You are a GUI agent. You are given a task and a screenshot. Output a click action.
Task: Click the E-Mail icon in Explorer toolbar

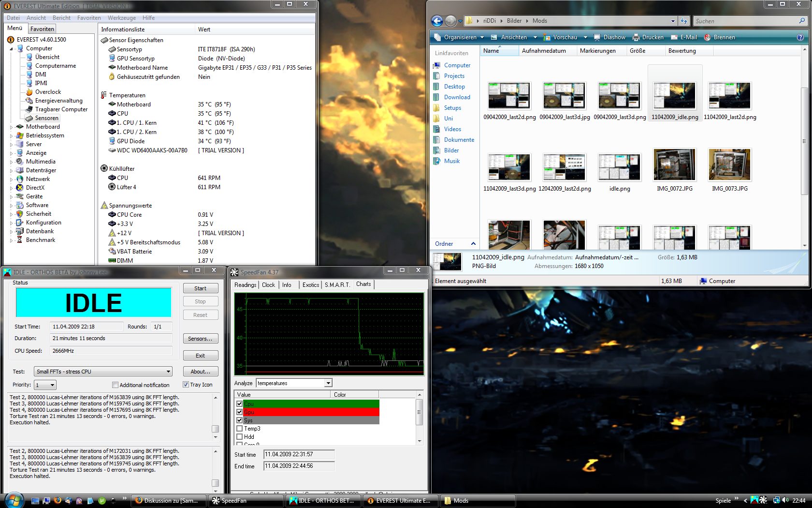point(674,37)
